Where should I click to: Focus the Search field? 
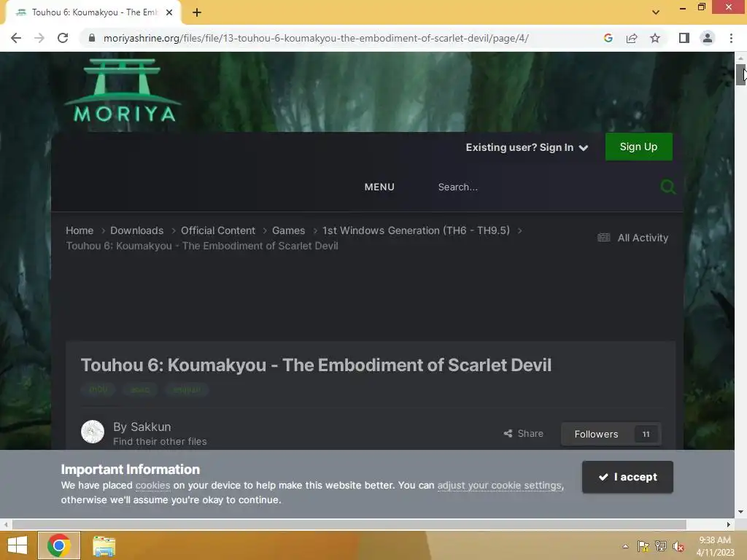point(543,187)
